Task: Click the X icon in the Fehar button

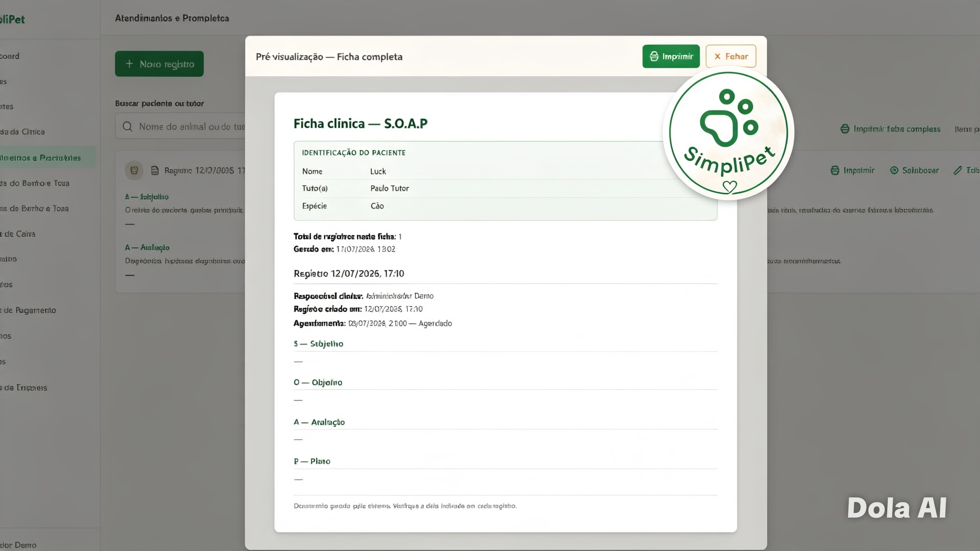Action: (x=717, y=56)
